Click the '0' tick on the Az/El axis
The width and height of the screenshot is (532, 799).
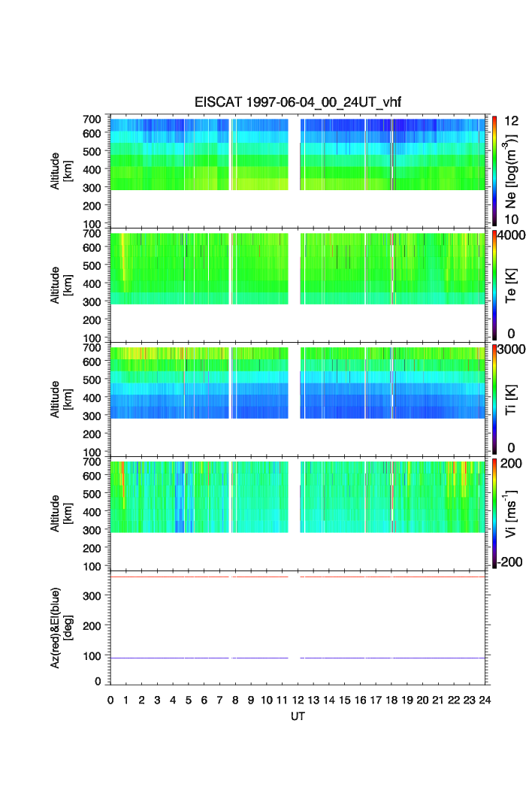coord(98,681)
